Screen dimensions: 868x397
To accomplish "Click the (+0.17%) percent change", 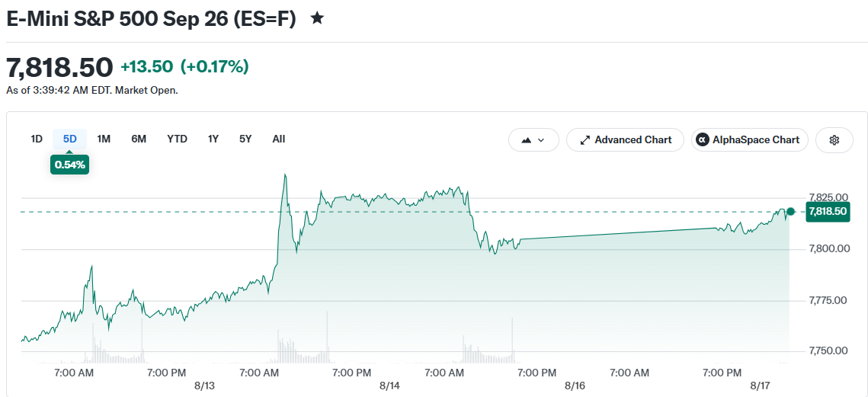I will 215,67.
